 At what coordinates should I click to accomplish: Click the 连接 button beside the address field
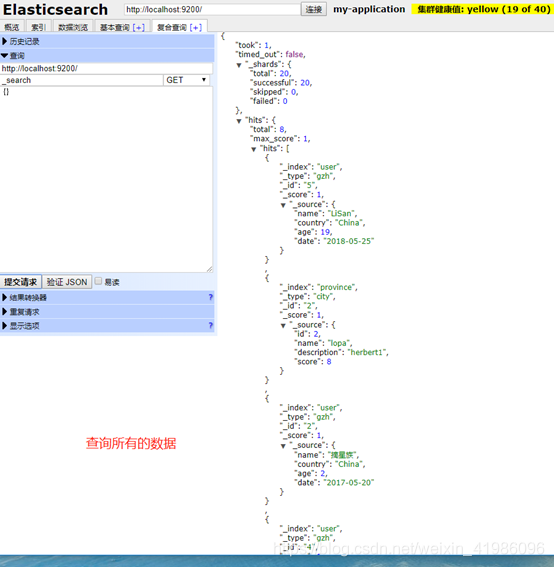click(x=314, y=9)
